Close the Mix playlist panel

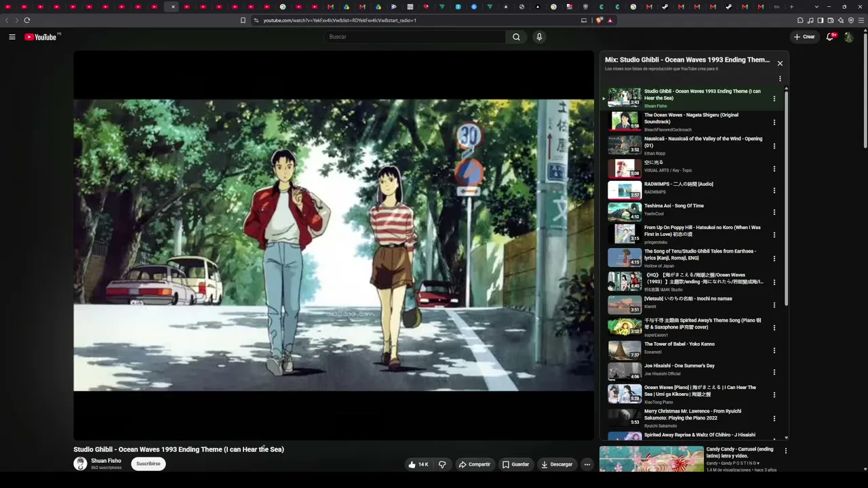click(x=780, y=63)
